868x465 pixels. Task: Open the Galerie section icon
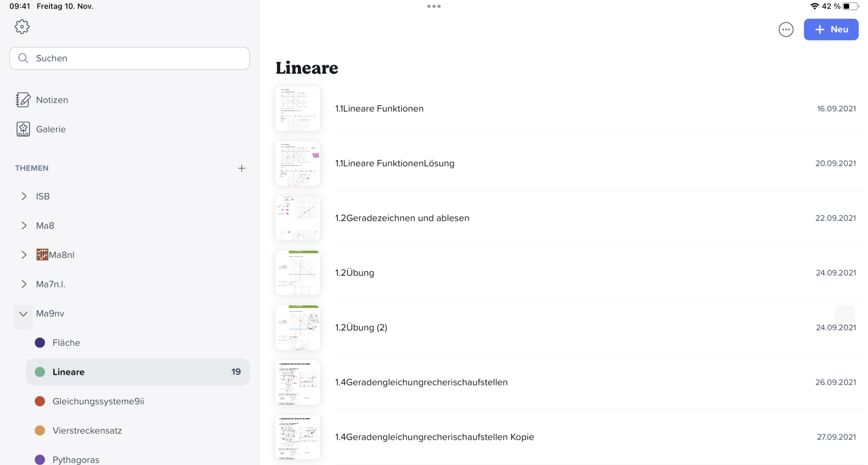click(23, 129)
